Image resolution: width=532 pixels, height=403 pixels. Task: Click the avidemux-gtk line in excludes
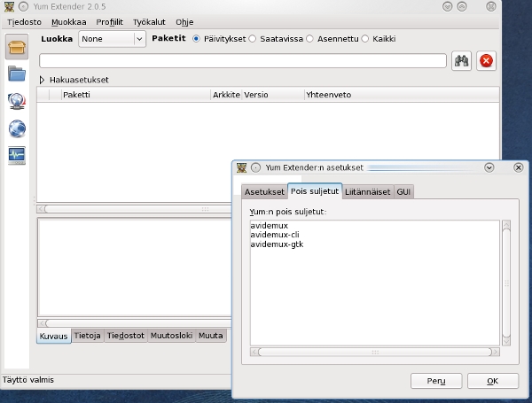point(277,244)
